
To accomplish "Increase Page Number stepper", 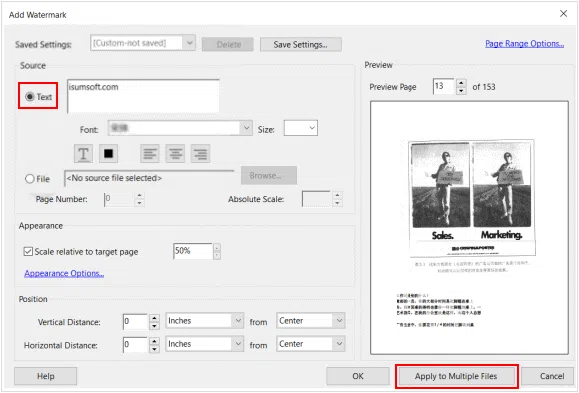I will tap(139, 195).
